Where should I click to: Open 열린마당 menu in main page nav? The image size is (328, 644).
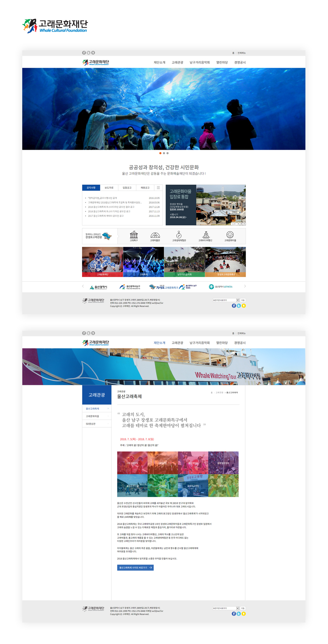pyautogui.click(x=222, y=62)
